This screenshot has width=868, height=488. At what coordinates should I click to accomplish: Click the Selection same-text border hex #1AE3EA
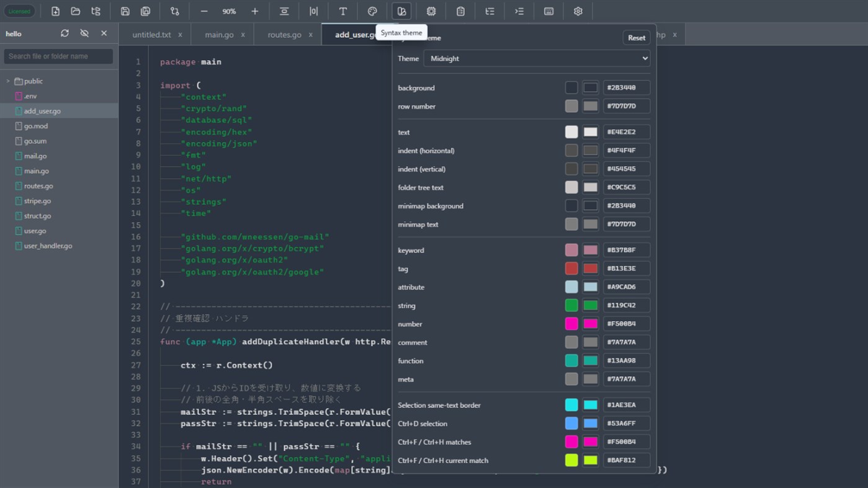pos(627,405)
